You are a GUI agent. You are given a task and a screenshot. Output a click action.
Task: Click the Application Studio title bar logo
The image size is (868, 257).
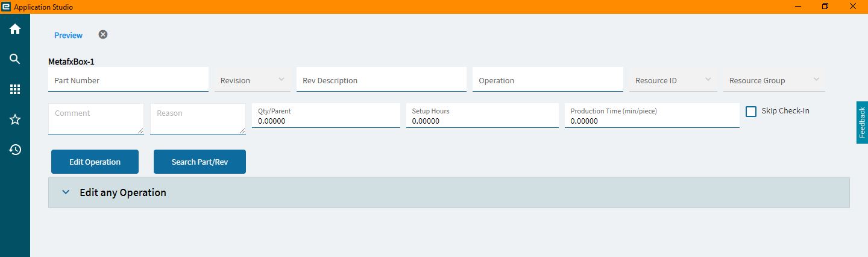click(x=6, y=7)
